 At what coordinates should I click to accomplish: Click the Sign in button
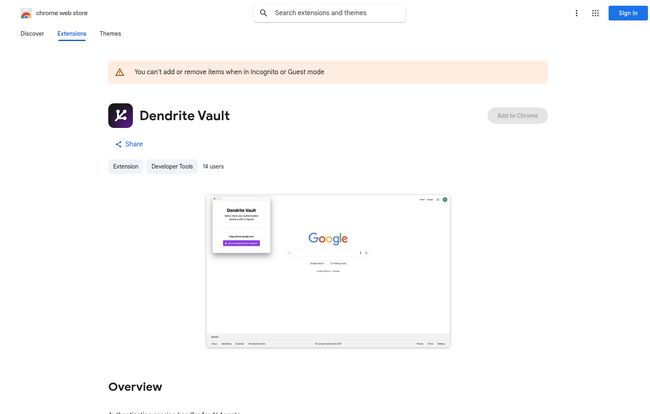click(628, 13)
